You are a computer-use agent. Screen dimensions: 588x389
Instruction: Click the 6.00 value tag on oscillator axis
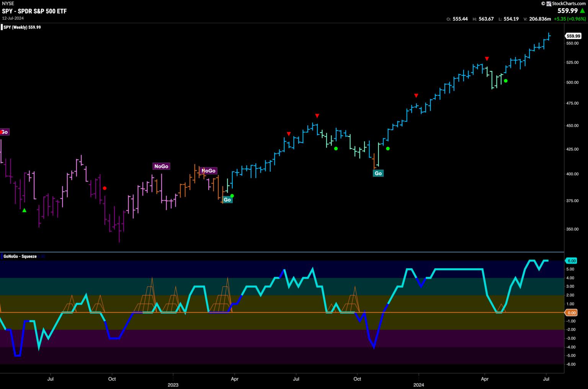(x=571, y=261)
